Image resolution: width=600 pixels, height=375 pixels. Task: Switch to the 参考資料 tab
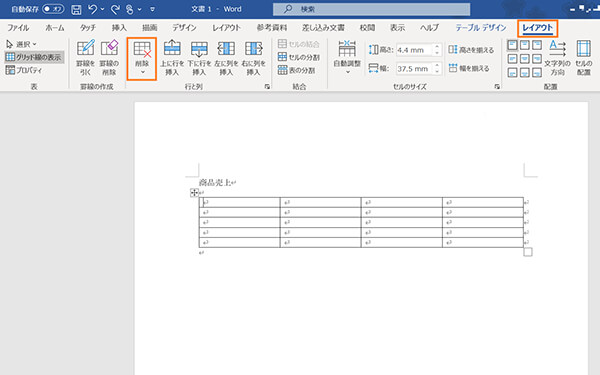tap(272, 28)
